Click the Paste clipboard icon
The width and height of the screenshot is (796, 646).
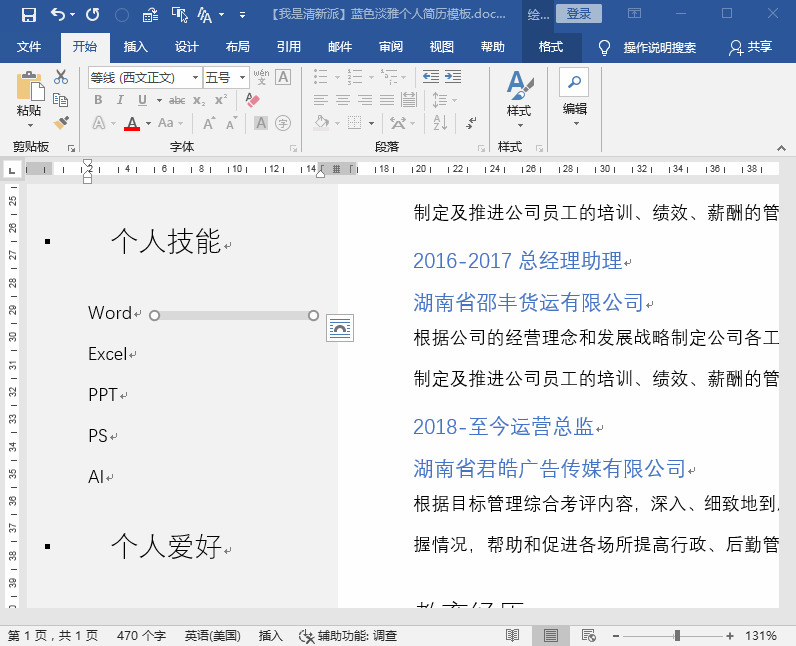coord(30,86)
